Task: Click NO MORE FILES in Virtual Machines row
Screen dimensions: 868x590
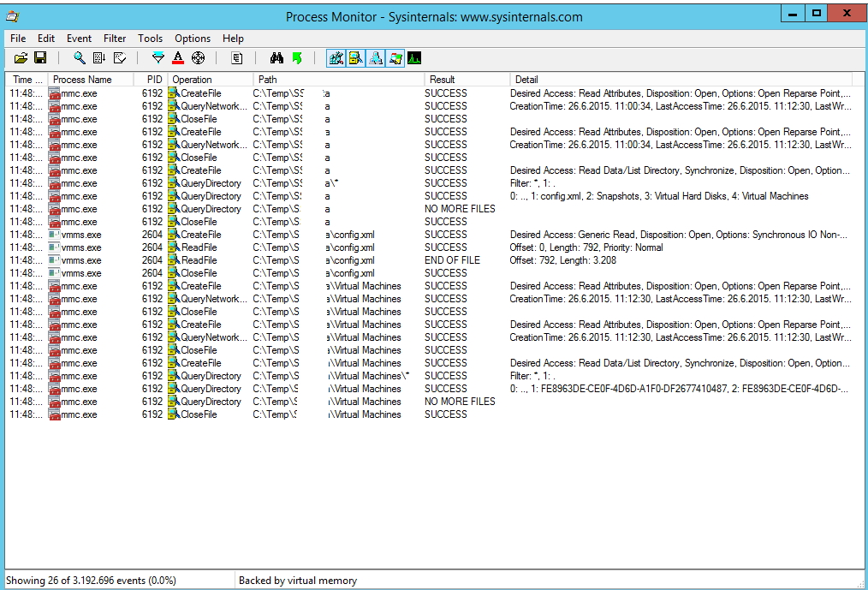Action: point(460,402)
